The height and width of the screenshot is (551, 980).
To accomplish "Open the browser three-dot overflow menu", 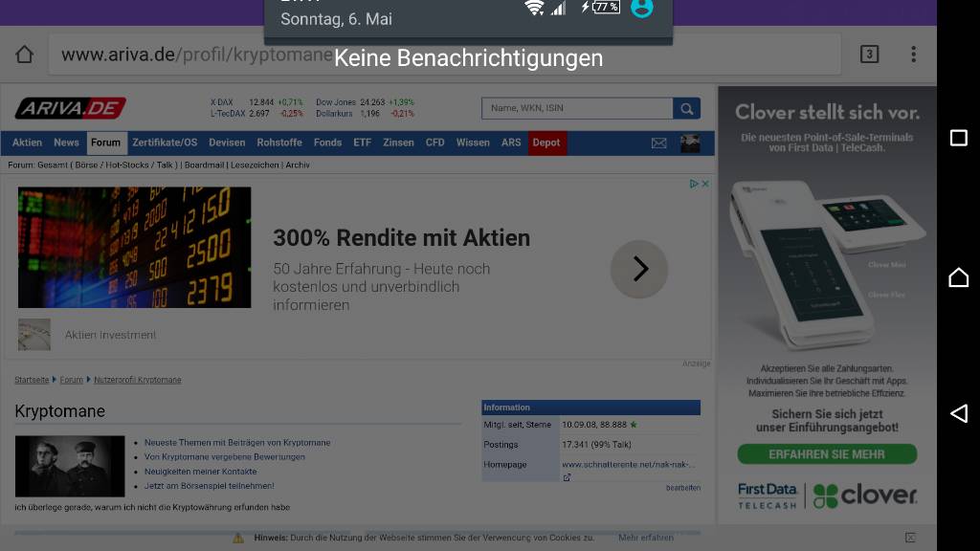I will tap(913, 55).
